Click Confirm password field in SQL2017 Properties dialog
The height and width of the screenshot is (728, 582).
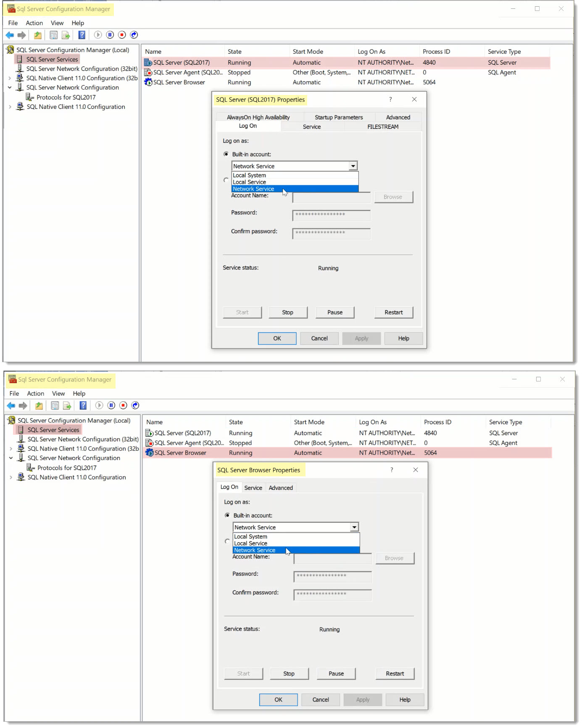tap(332, 234)
